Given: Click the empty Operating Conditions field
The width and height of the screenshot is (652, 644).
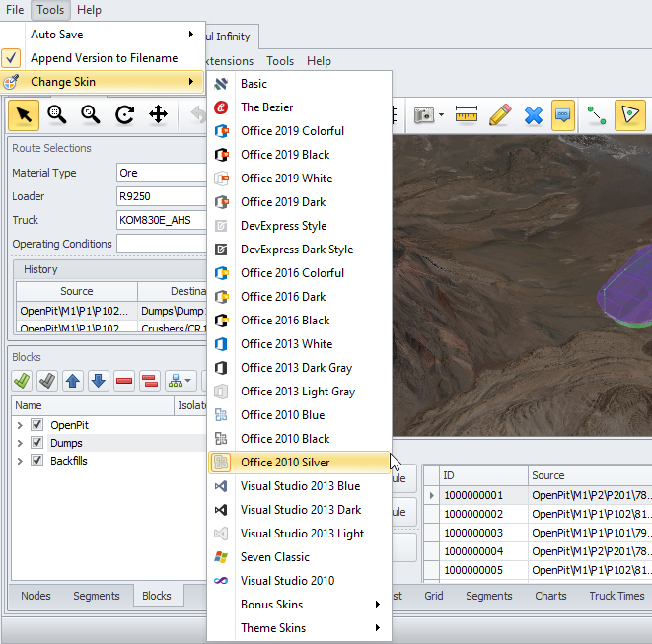Looking at the screenshot, I should coord(162,244).
